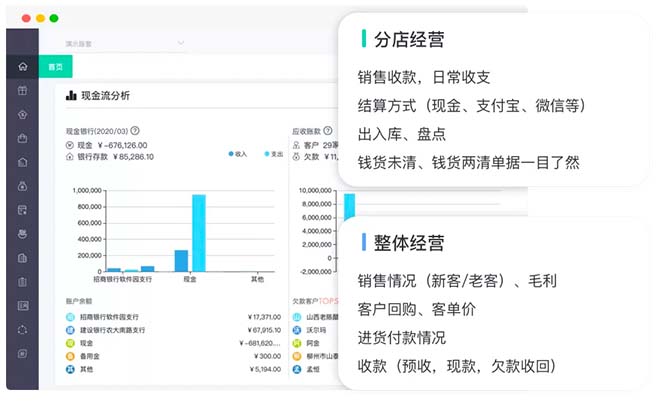Click the 出入库、盘点 line in the card

(x=402, y=134)
